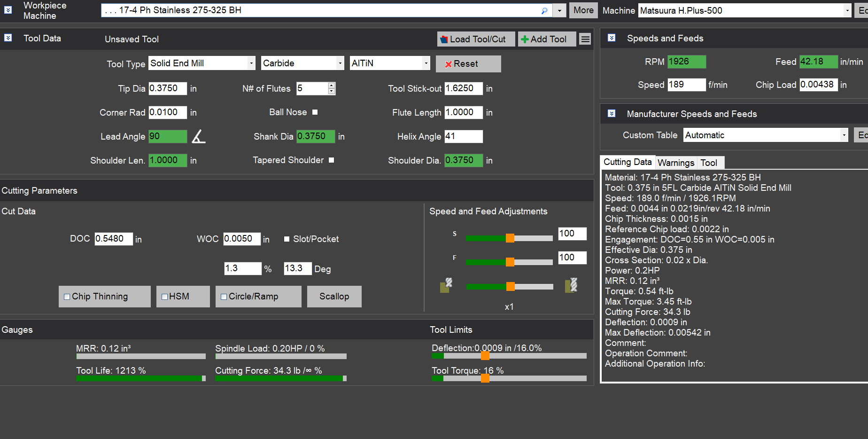Click the Speed adjustment slider handle

pyautogui.click(x=510, y=238)
